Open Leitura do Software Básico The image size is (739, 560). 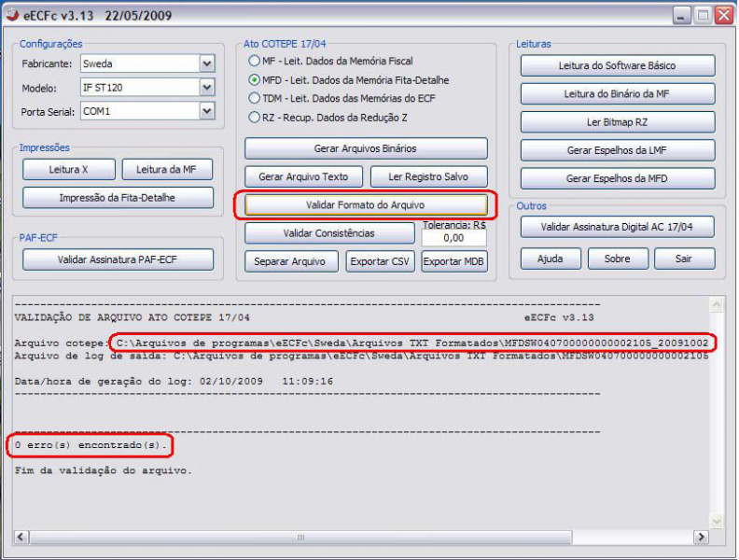pyautogui.click(x=617, y=66)
